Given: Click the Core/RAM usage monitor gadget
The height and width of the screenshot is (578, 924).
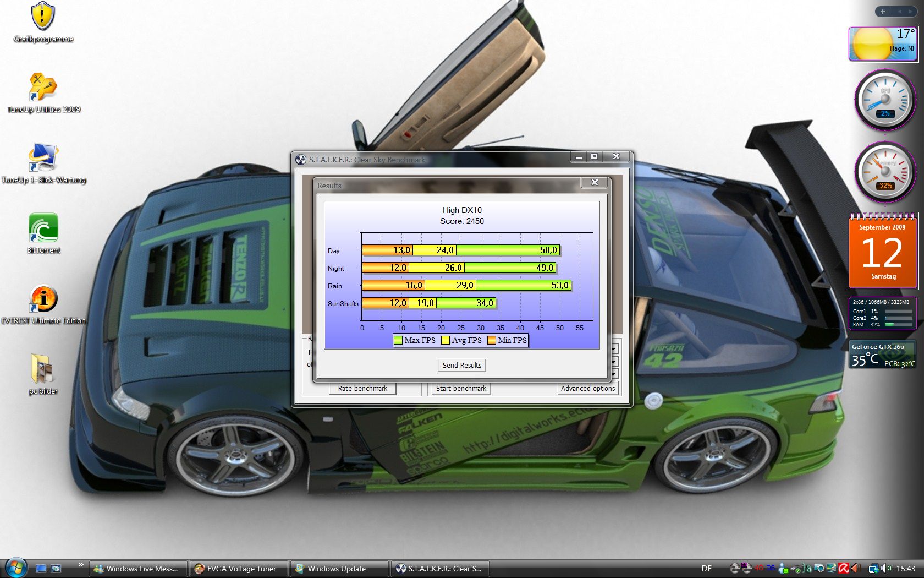Looking at the screenshot, I should 882,313.
